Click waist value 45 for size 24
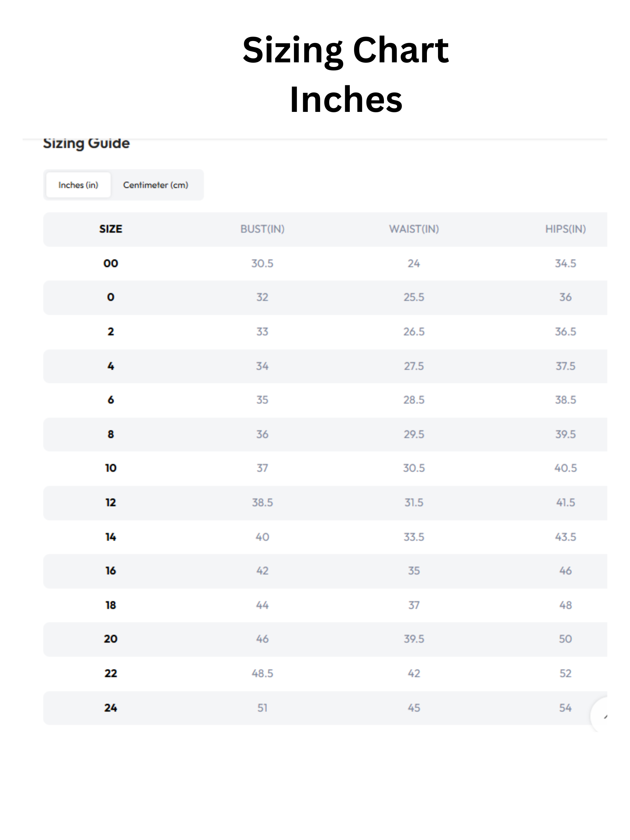Screen dimensions: 630x840 pyautogui.click(x=413, y=707)
